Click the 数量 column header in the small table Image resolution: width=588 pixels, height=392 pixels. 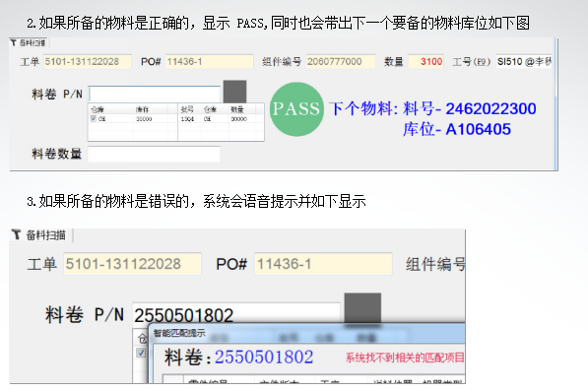pos(237,109)
